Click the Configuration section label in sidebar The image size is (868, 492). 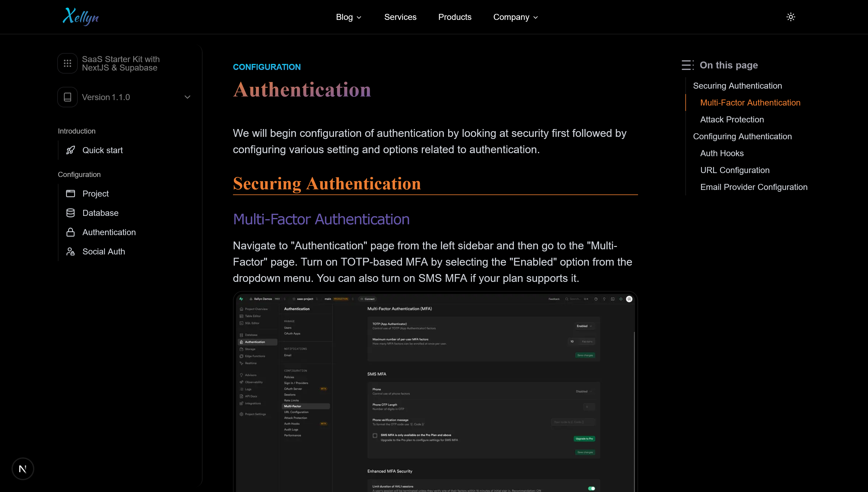(x=79, y=174)
